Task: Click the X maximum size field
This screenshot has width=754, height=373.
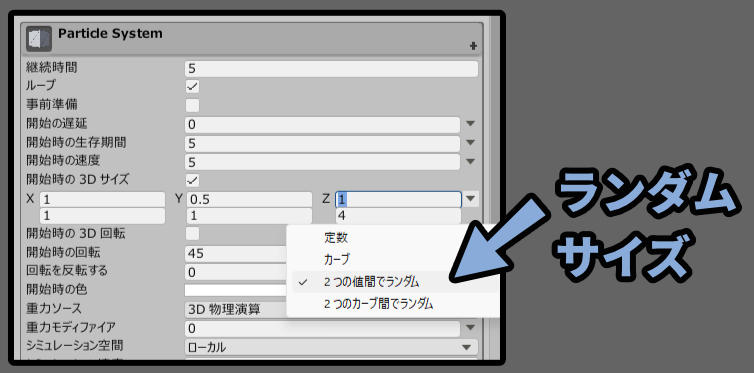Action: click(x=102, y=216)
